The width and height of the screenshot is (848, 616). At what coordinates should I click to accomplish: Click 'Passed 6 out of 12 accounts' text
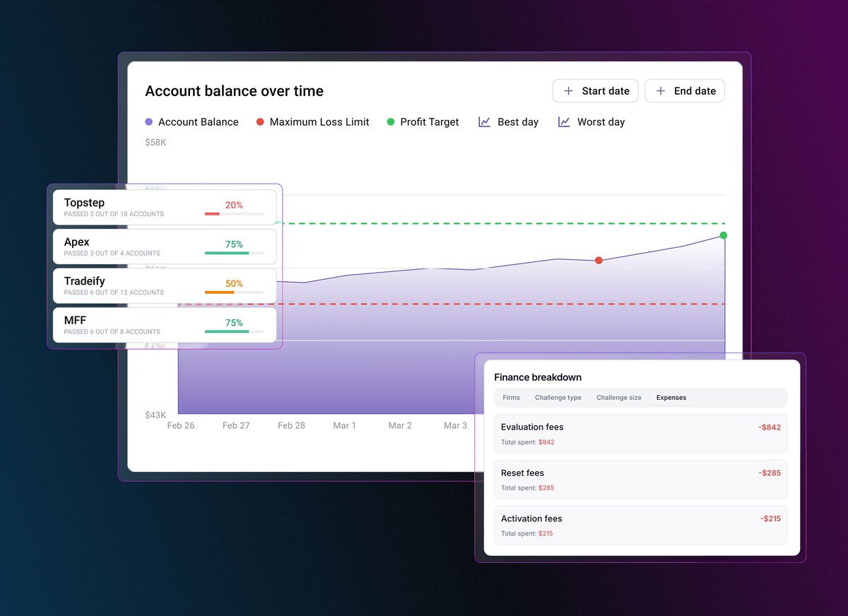114,292
